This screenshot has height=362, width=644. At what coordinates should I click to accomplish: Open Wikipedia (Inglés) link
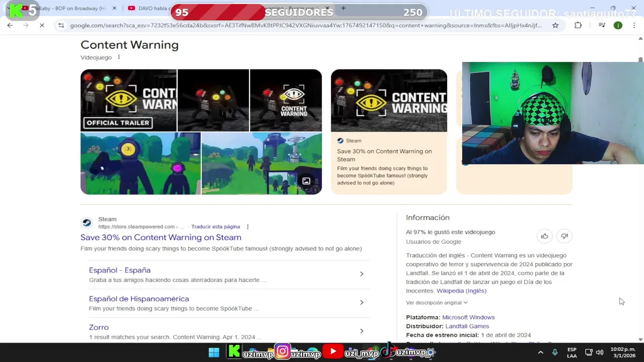click(461, 291)
